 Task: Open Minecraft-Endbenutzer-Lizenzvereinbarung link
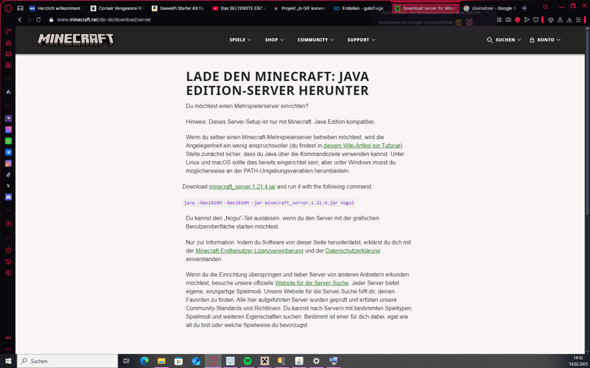tap(249, 251)
